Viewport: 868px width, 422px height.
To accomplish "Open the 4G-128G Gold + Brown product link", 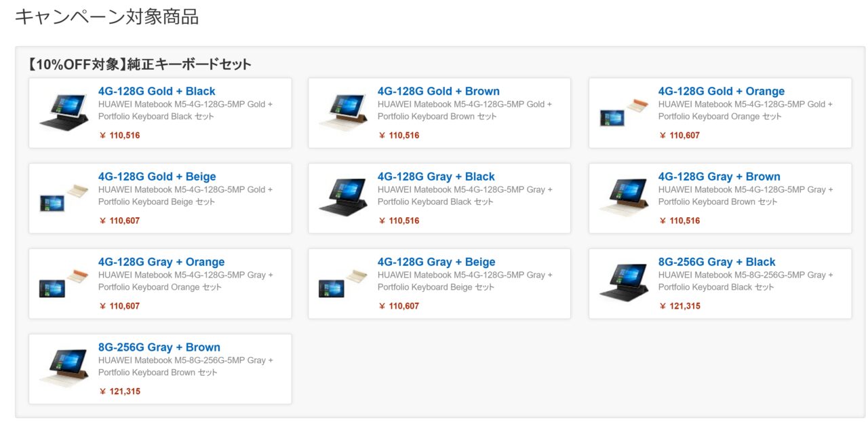I will coord(438,92).
